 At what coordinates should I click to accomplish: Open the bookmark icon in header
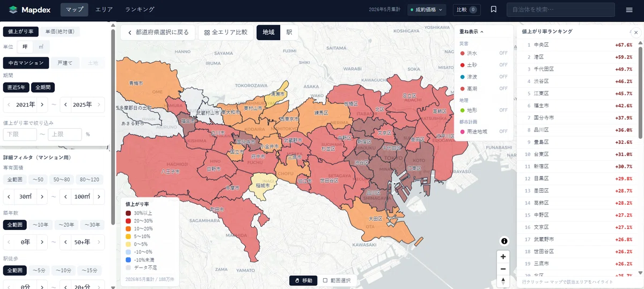[494, 10]
